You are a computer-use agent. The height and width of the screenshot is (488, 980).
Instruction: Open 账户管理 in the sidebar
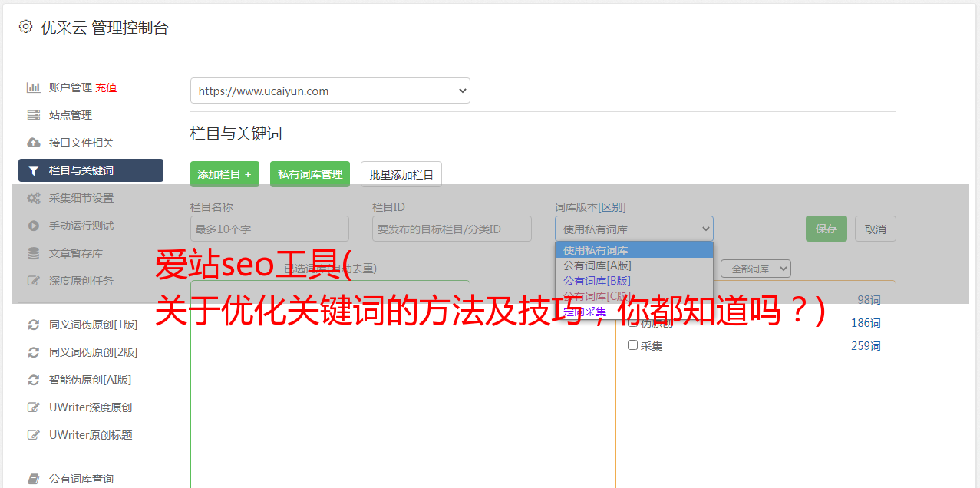tap(71, 87)
